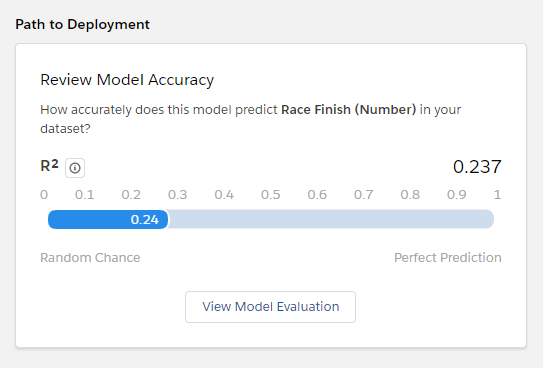Click the R² metric label

tap(49, 166)
